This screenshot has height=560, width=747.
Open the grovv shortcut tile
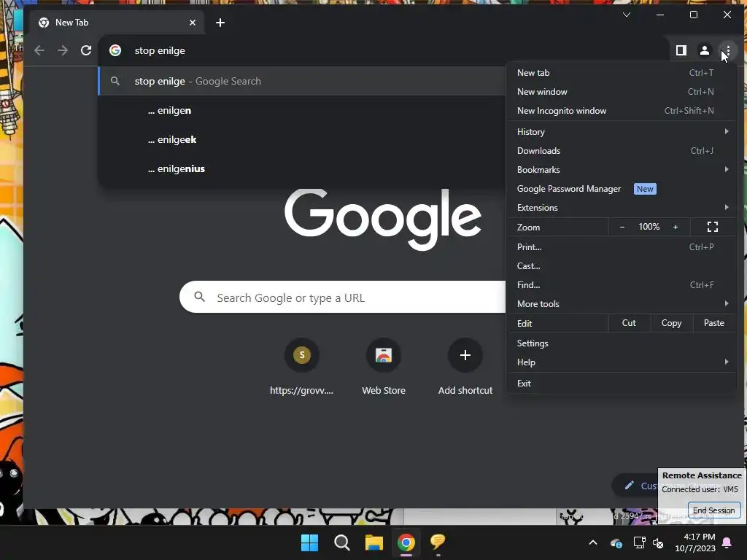[301, 367]
